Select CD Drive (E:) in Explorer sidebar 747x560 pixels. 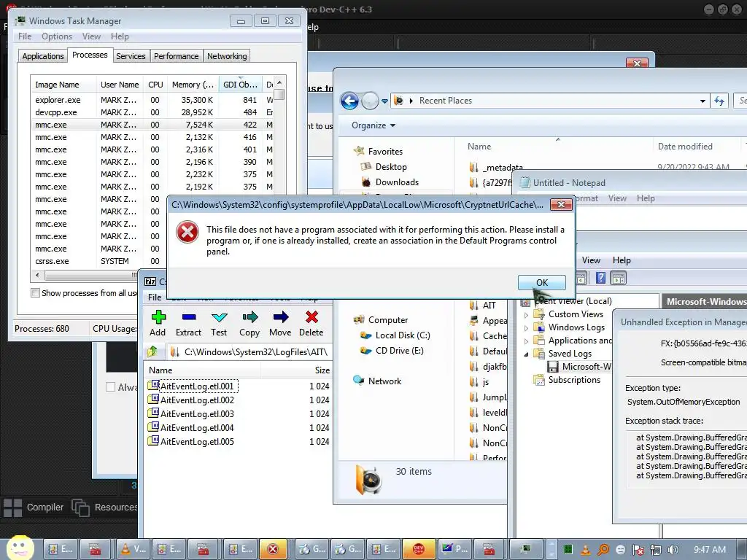point(399,351)
